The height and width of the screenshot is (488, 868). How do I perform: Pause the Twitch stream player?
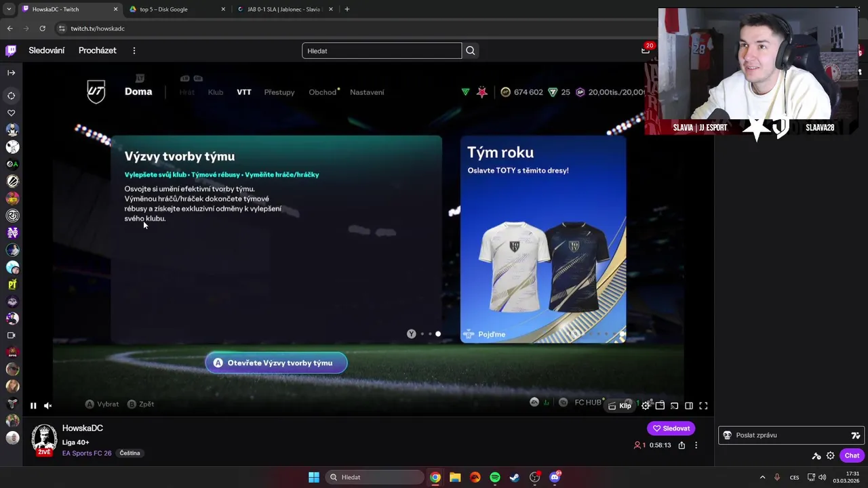tap(33, 406)
